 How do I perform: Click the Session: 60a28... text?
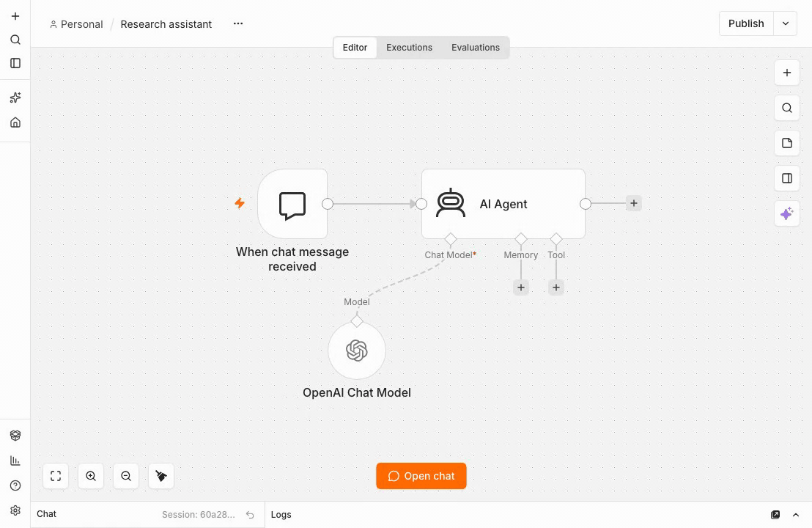point(199,515)
